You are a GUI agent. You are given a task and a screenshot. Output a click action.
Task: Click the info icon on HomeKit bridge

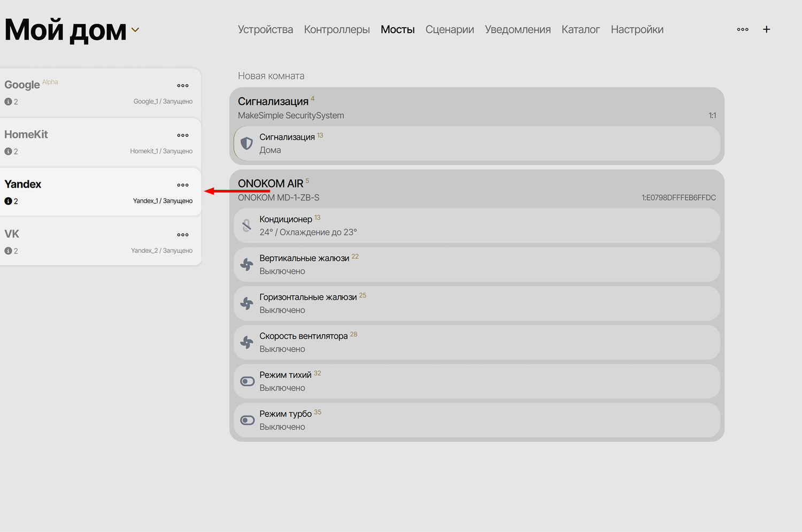click(8, 151)
